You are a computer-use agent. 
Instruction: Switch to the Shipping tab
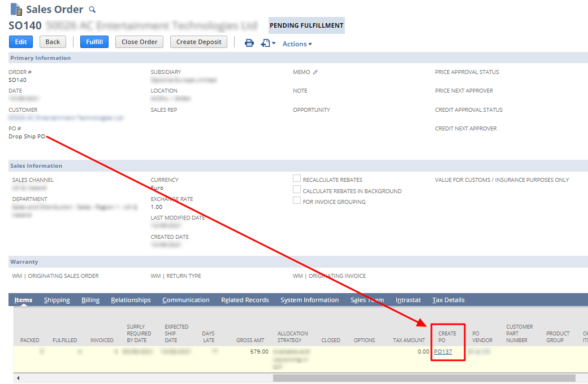click(57, 300)
